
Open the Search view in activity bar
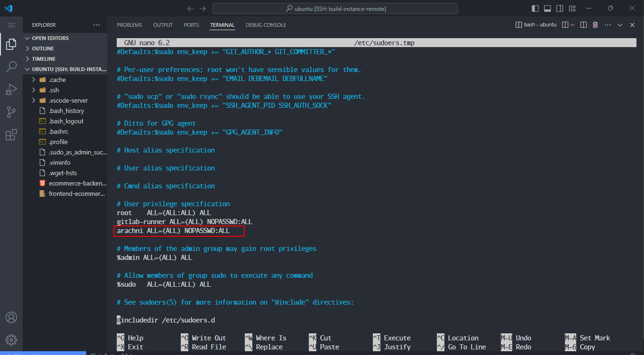coord(11,67)
